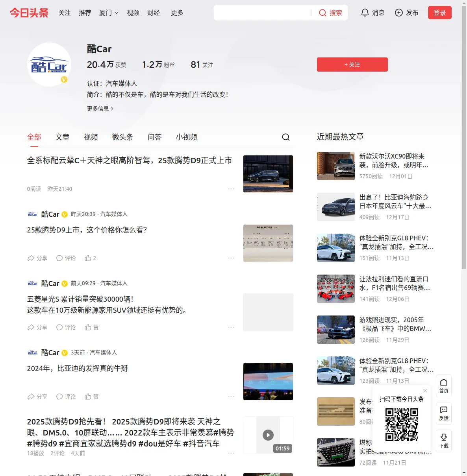The height and width of the screenshot is (476, 467).
Task: Open hot article 出息了!比亚迪海豹
Action: tap(395, 201)
